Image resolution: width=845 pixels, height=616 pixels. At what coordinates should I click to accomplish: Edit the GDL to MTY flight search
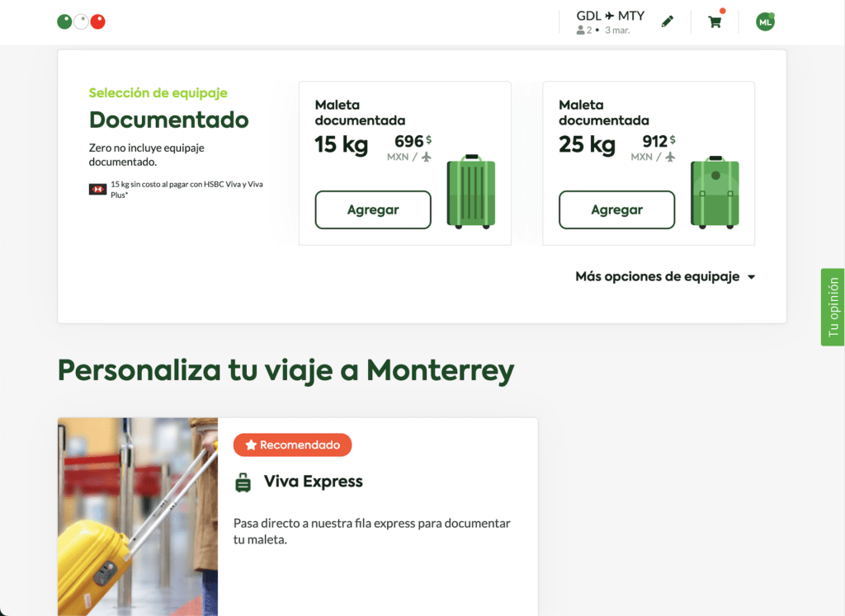click(667, 21)
